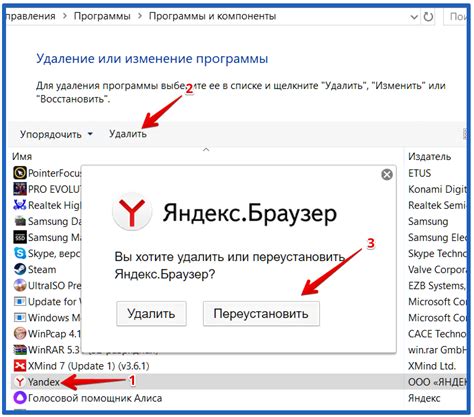The image size is (474, 417).
Task: Click publisher ООО «ЯНДЕКС» cell
Action: (x=437, y=382)
